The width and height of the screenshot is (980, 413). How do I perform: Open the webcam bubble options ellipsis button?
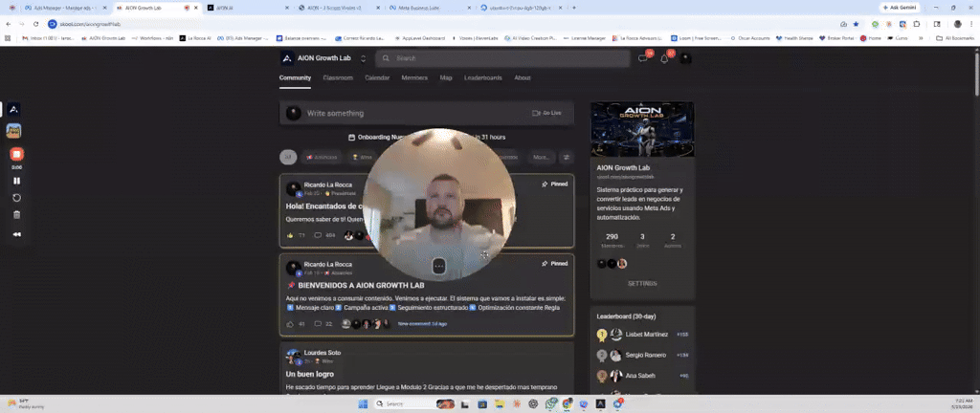pos(438,267)
